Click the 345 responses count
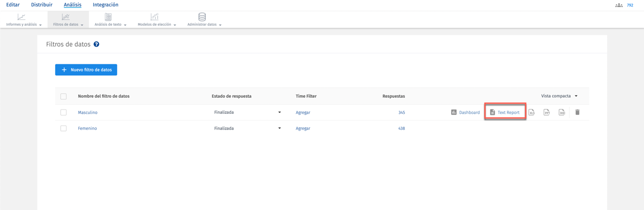Screen dimensions: 644x210 tap(401, 112)
